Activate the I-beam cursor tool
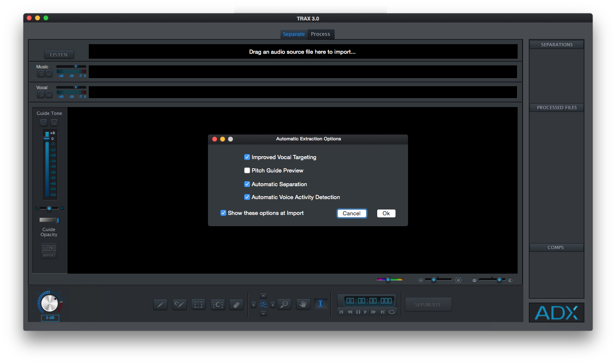 point(321,304)
